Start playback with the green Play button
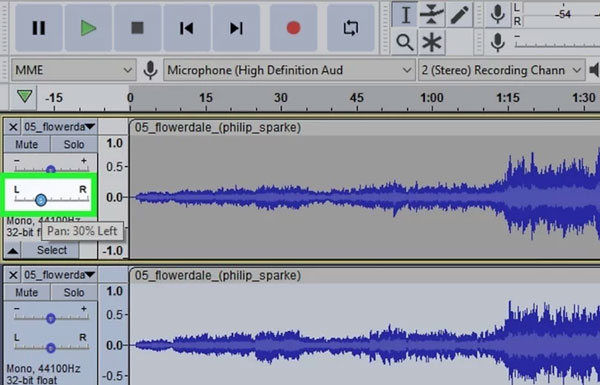The height and width of the screenshot is (385, 600). point(88,28)
